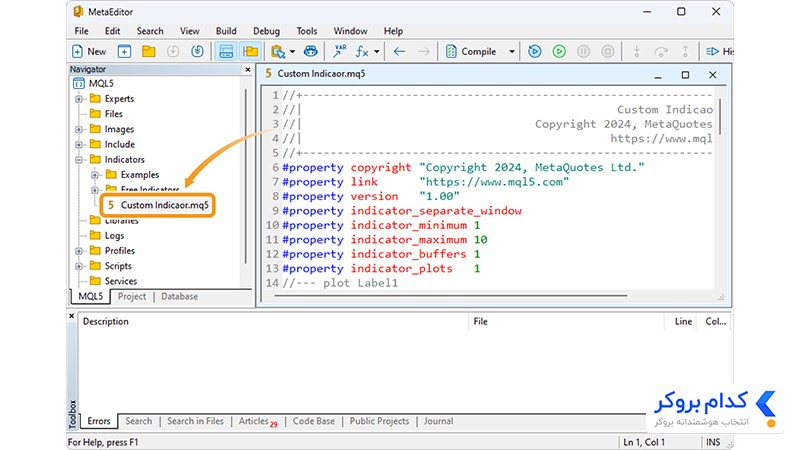Open the View menu
Screen dimensions: 800x450
(x=189, y=31)
